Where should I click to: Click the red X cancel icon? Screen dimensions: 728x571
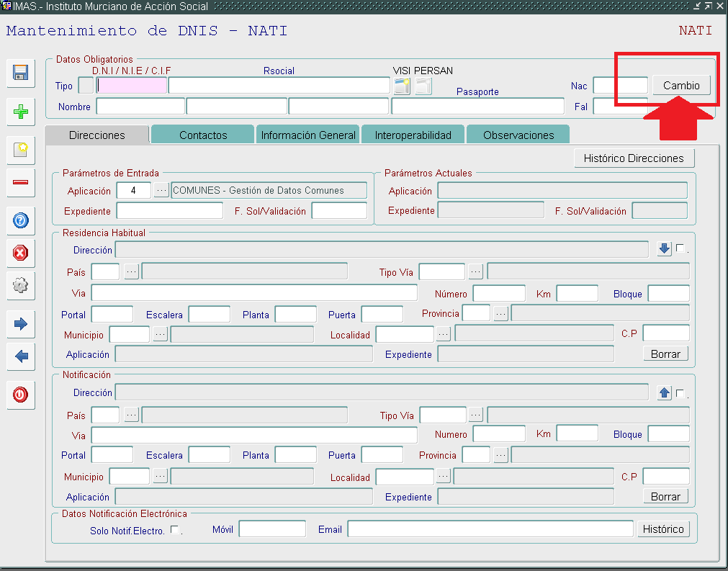coord(20,253)
